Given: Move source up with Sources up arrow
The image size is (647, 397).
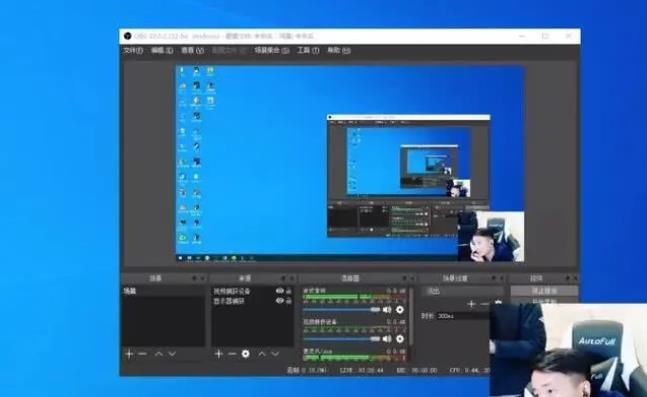Looking at the screenshot, I should [x=262, y=354].
